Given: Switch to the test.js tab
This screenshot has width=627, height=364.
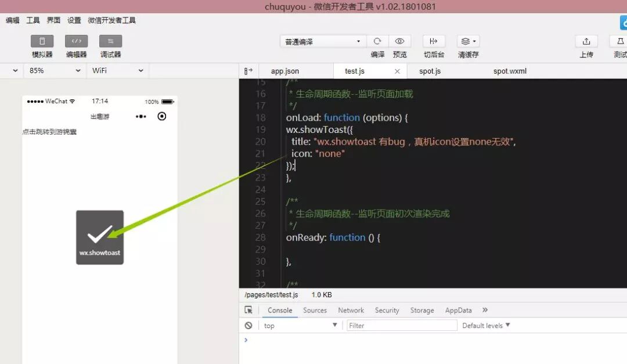Looking at the screenshot, I should click(x=355, y=71).
